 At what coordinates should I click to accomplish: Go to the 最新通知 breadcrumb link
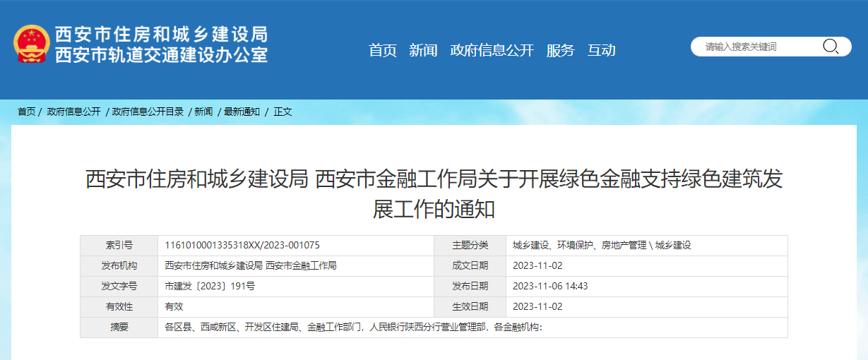[x=242, y=112]
